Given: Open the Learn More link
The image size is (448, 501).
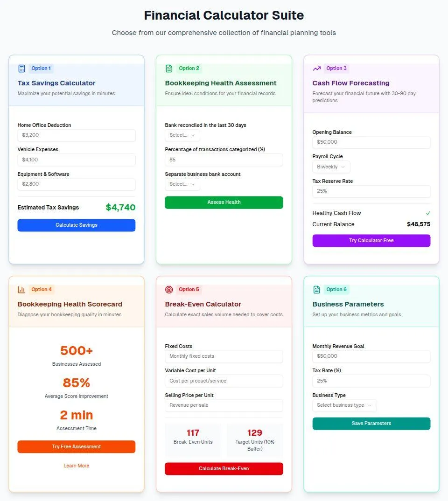Looking at the screenshot, I should coord(77,466).
